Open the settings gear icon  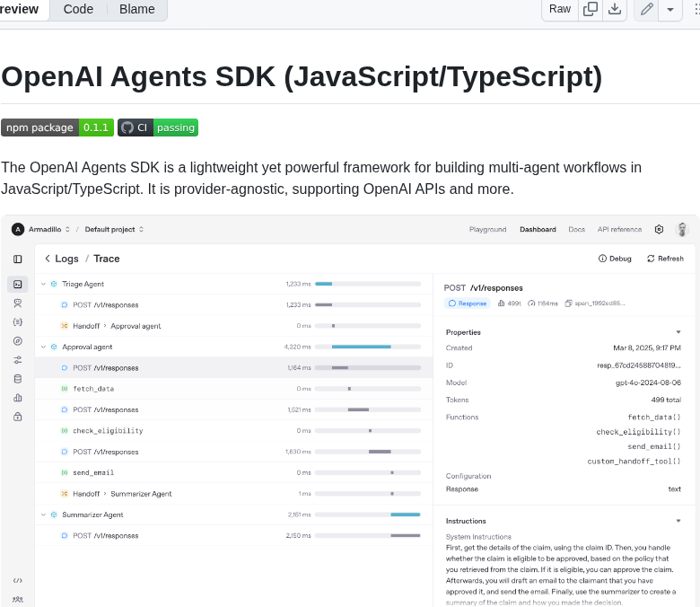(659, 230)
